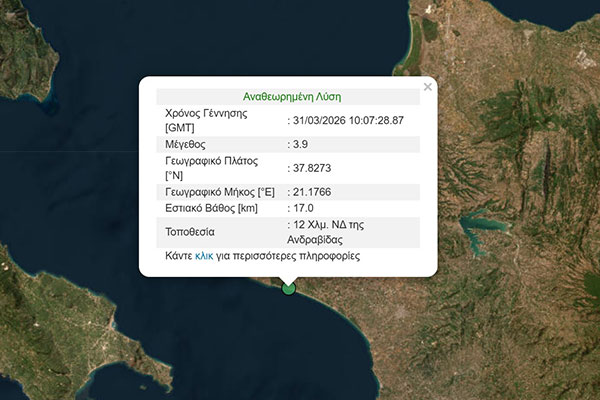Click the 'Εστιακό Βάθος [km]' label
Image resolution: width=600 pixels, height=400 pixels.
tap(209, 207)
